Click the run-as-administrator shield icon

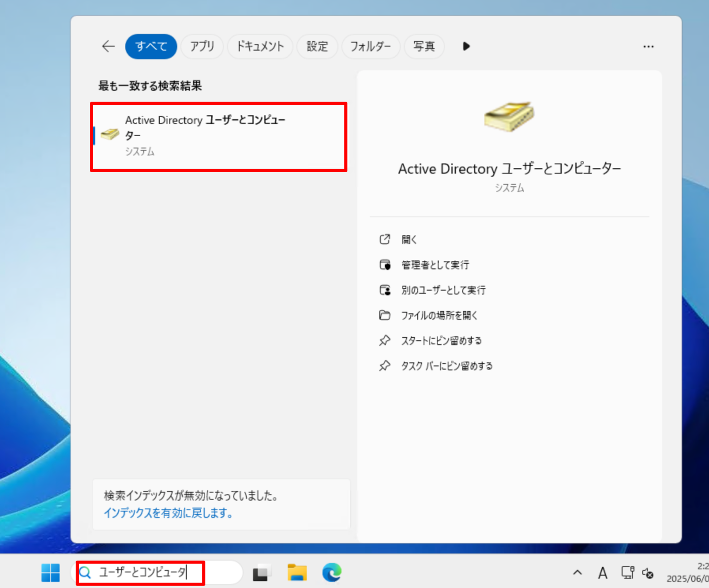tap(385, 265)
